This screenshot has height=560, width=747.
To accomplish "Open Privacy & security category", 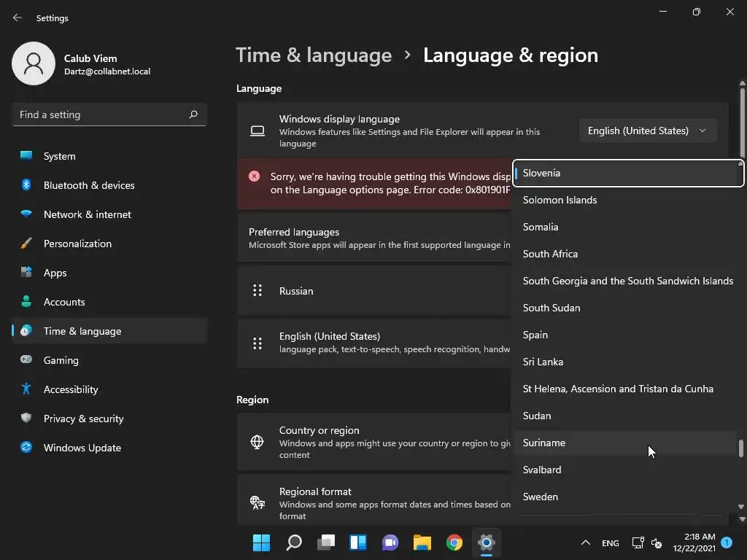I will point(109,419).
